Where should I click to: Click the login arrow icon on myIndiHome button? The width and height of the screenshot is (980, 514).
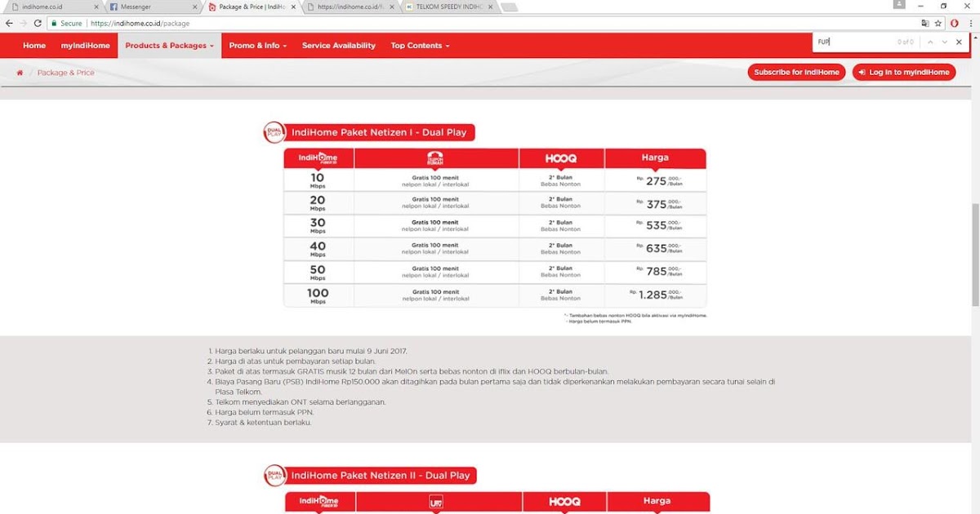click(862, 73)
